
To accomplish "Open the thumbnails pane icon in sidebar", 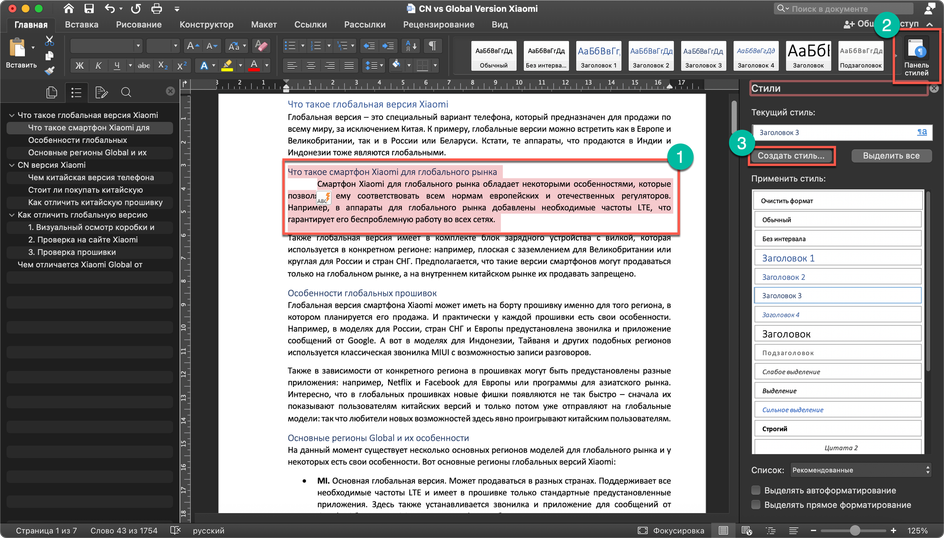I will pyautogui.click(x=52, y=92).
